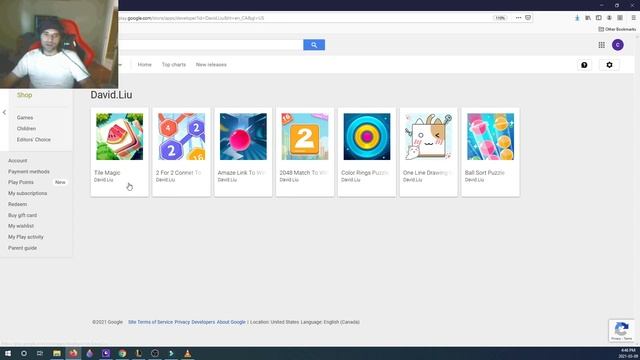Open the Play Store help icon

click(584, 65)
